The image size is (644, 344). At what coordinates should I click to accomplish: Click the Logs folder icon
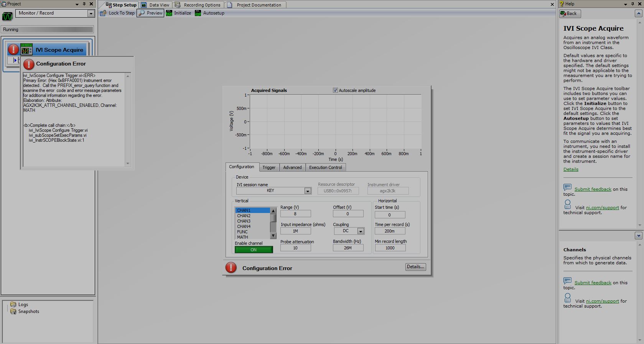click(13, 305)
